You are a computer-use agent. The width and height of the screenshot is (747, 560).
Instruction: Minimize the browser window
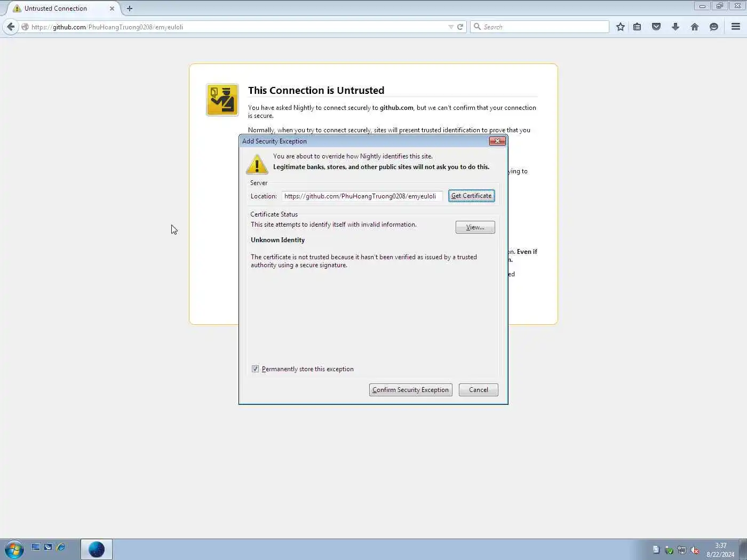coord(702,6)
